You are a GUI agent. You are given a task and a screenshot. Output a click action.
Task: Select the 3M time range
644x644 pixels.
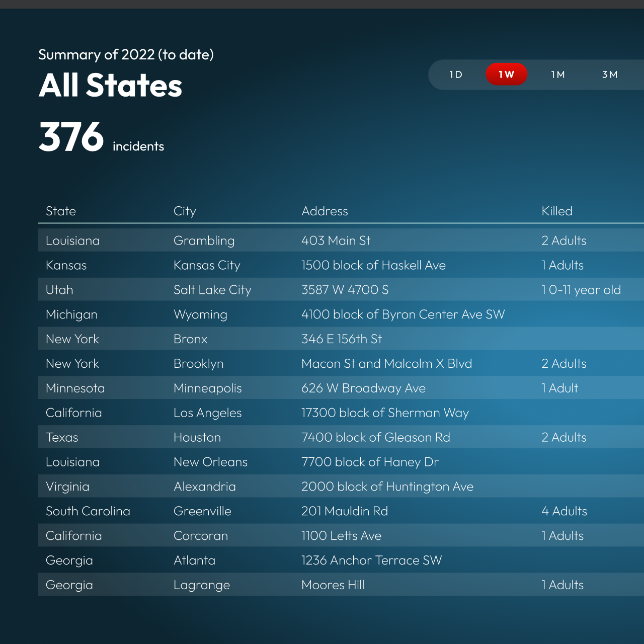610,74
